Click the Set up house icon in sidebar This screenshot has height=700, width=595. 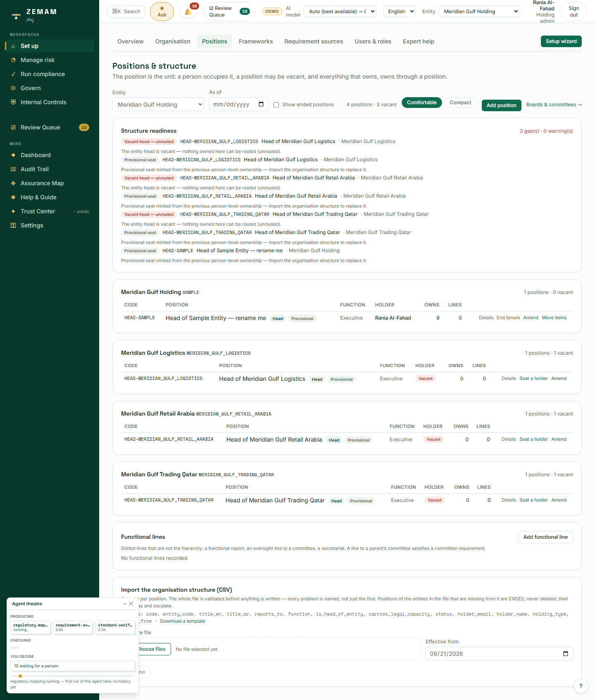click(x=13, y=46)
